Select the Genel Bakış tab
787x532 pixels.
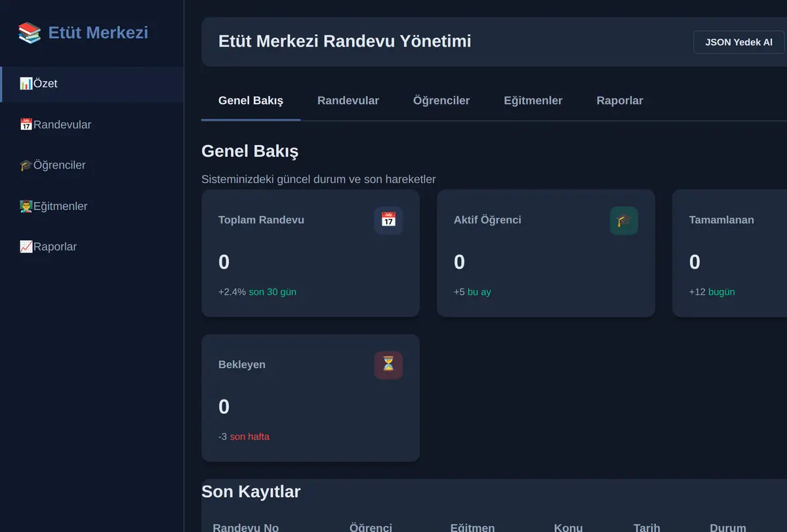coord(251,101)
